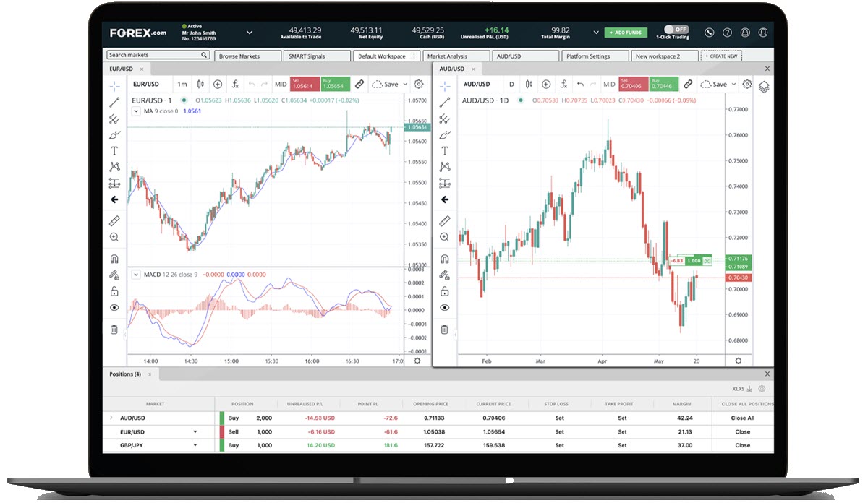Open the Save dropdown arrow on EUR/USD chart
The height and width of the screenshot is (503, 868).
tap(405, 85)
